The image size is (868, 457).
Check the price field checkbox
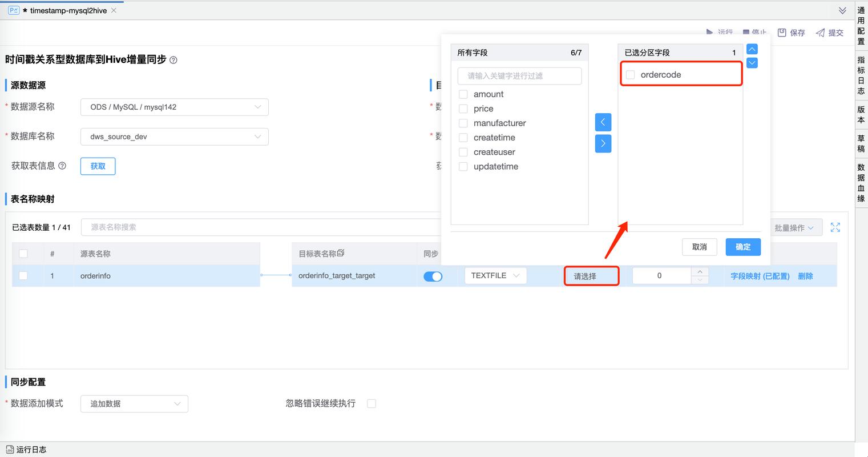click(x=463, y=109)
